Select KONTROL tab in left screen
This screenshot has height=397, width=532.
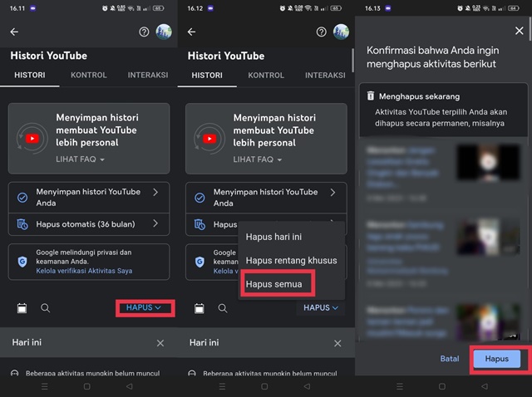click(x=89, y=75)
